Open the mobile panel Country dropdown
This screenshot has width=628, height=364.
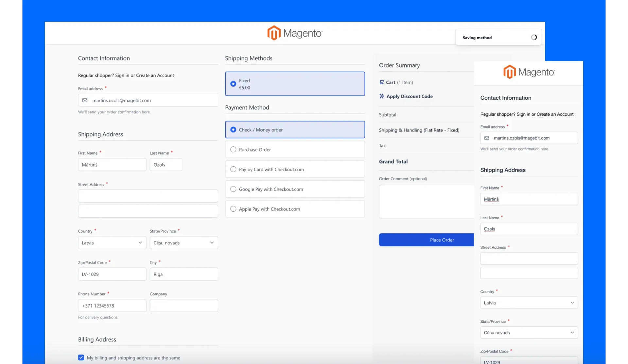pos(529,303)
